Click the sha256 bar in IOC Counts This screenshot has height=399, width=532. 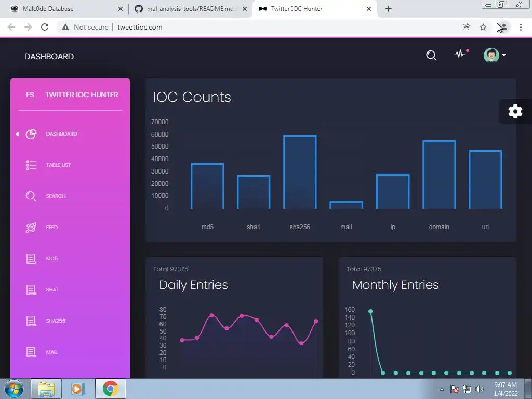coord(300,172)
